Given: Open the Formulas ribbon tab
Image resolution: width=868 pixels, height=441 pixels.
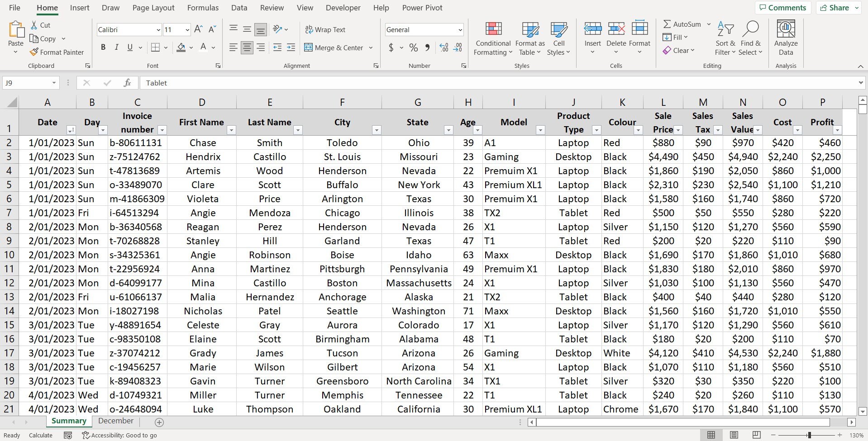Looking at the screenshot, I should coord(203,8).
